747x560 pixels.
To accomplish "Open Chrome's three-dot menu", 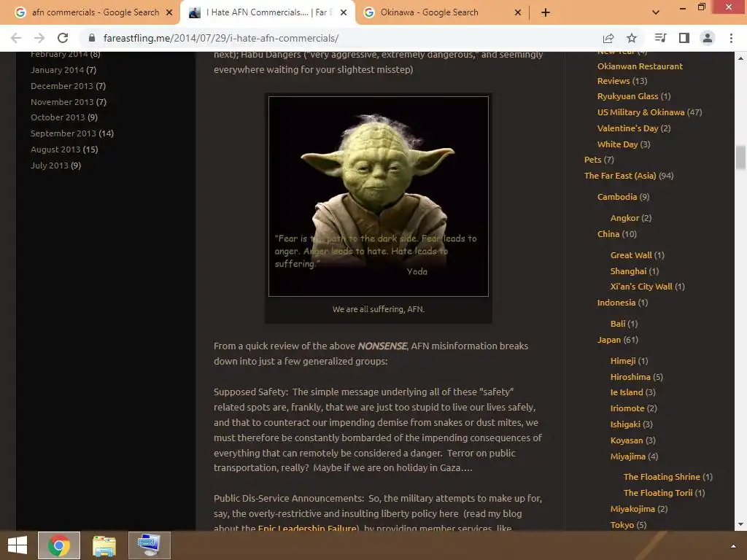I will tap(731, 38).
